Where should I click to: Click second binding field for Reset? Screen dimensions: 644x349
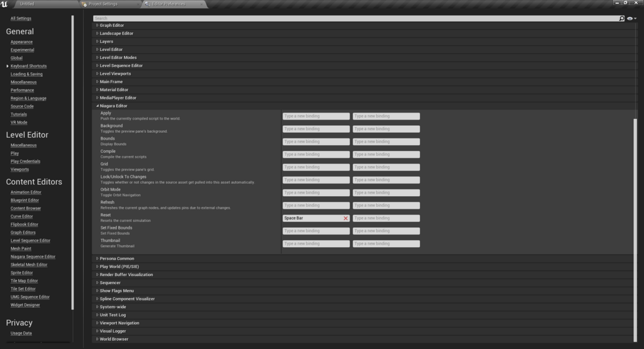[386, 218]
